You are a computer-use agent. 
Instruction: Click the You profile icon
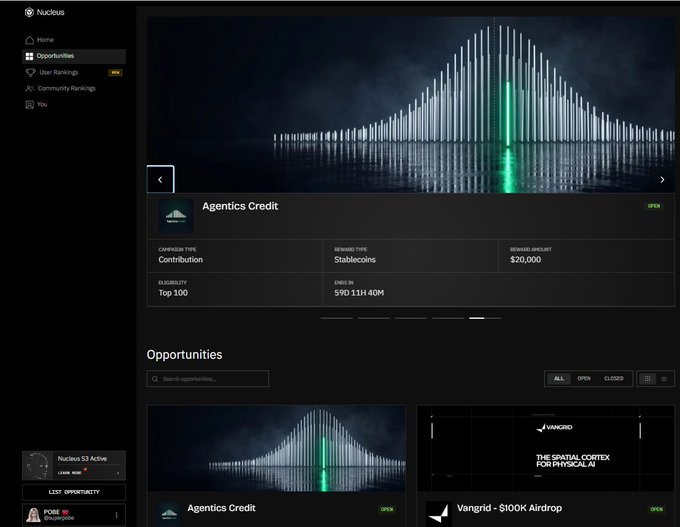click(29, 105)
